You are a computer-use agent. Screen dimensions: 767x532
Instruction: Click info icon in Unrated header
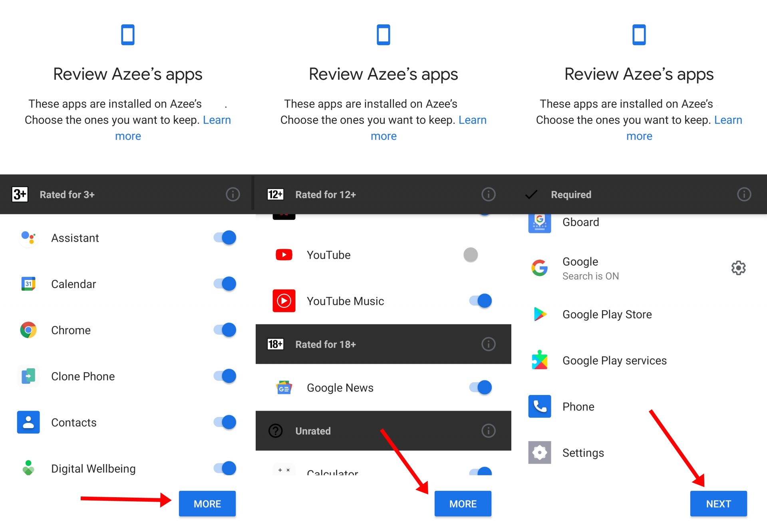click(488, 431)
